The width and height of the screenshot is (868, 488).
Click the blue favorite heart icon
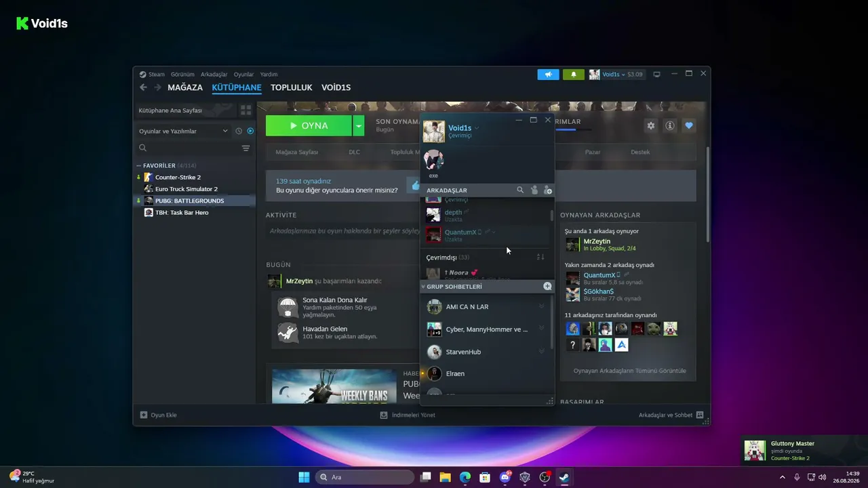(689, 125)
